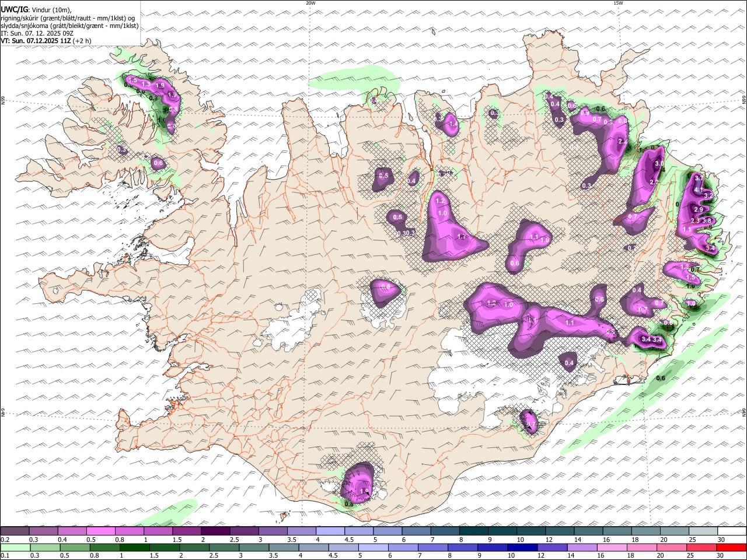Screen dimensions: 747x560
Task: Click the pale pink 0.5 snow-scale swatch
Action: pos(101,531)
